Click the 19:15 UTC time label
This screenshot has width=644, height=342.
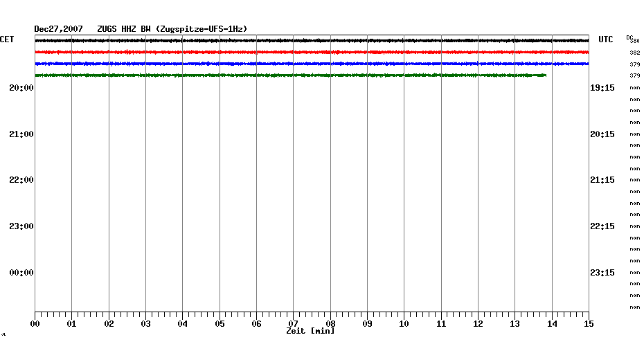tap(602, 88)
